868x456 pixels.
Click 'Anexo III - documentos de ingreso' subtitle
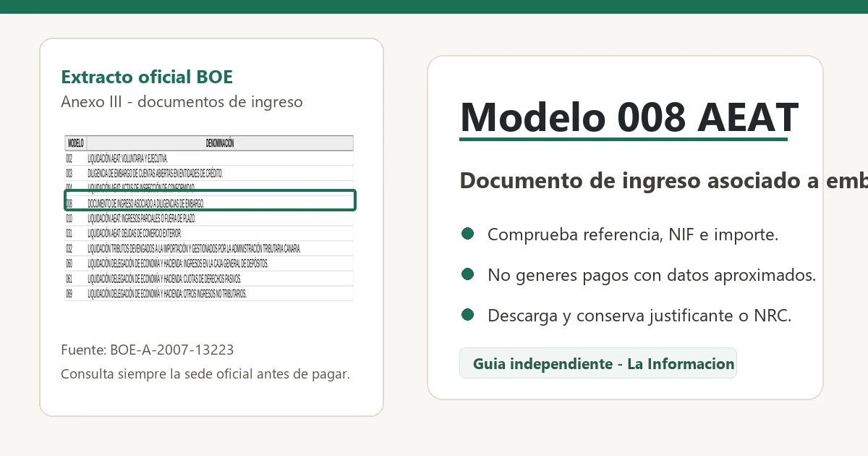[182, 102]
